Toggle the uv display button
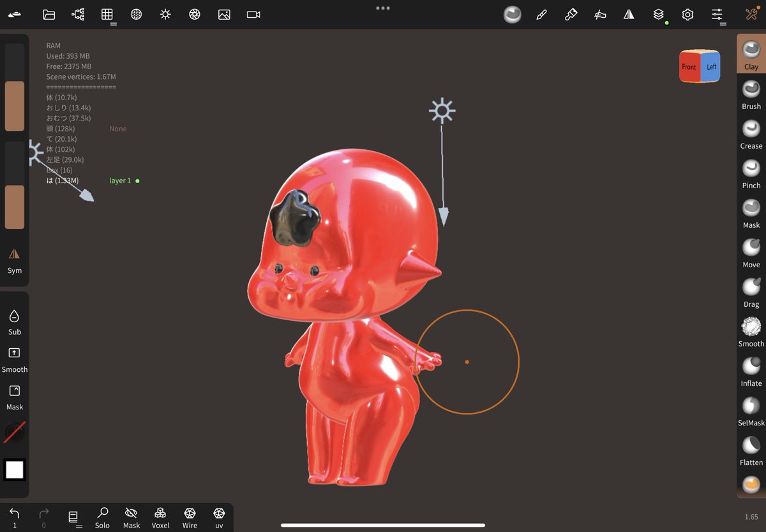This screenshot has width=766, height=532. pos(219,517)
